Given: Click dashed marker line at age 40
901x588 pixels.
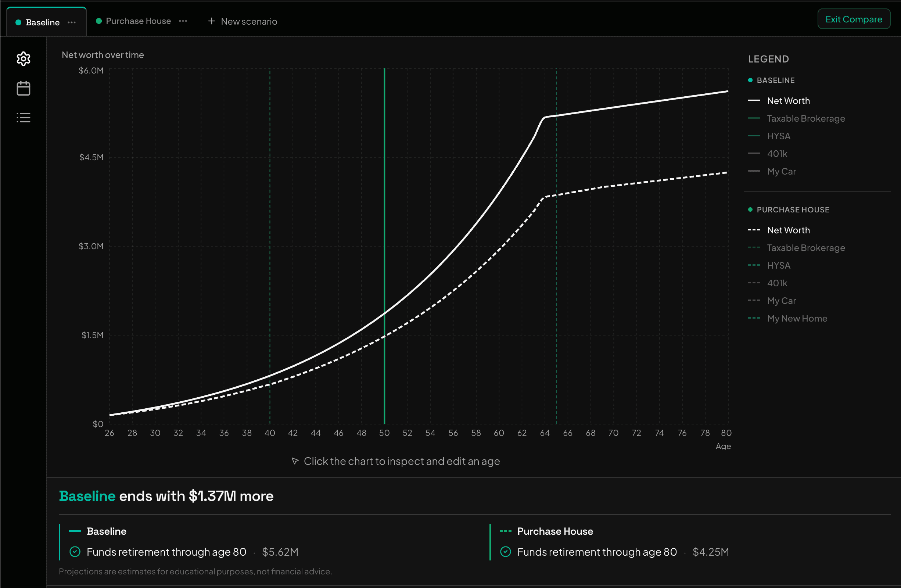Looking at the screenshot, I should coord(270,246).
